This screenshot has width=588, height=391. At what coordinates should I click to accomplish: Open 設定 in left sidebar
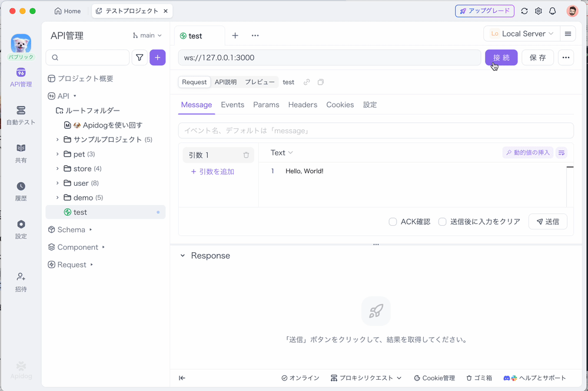(21, 229)
